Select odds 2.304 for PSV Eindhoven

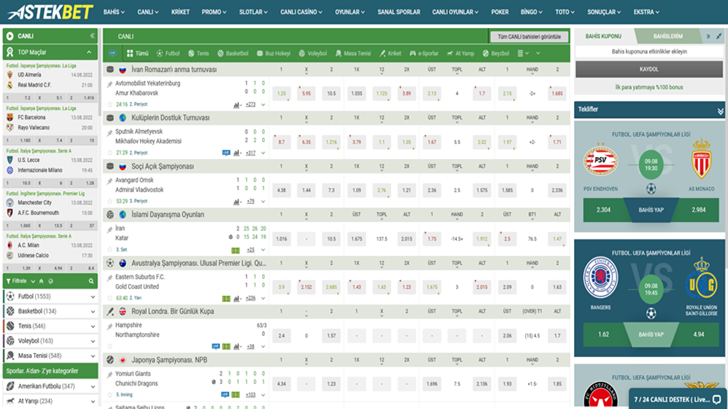click(x=603, y=210)
